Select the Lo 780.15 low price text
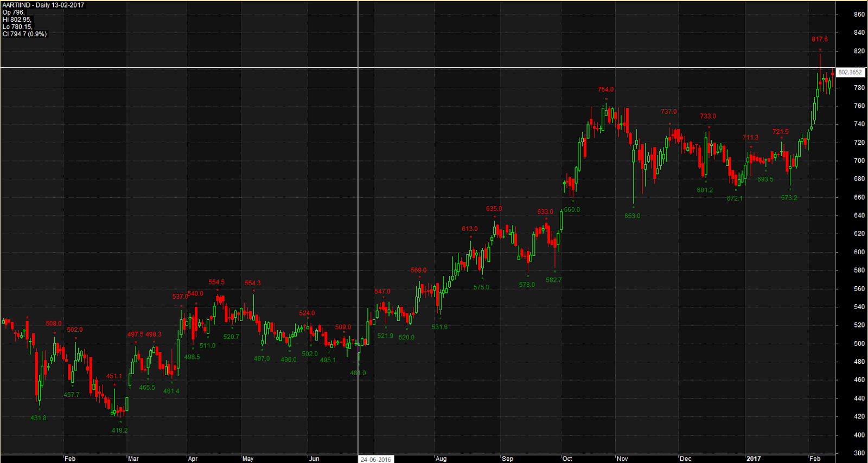Screen dimensions: 868x463 coord(17,27)
